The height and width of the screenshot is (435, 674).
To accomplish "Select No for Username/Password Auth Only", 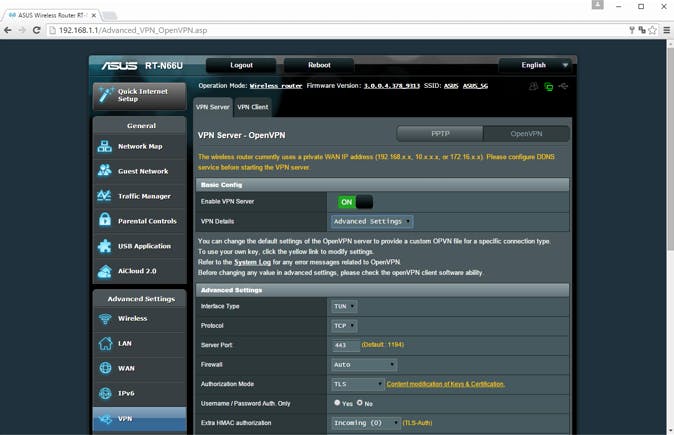I will (359, 403).
